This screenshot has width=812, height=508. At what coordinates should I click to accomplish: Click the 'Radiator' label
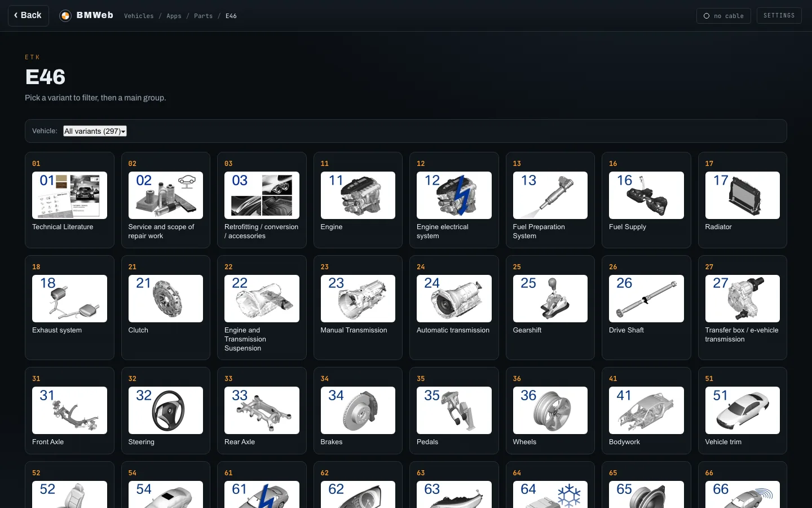[718, 227]
